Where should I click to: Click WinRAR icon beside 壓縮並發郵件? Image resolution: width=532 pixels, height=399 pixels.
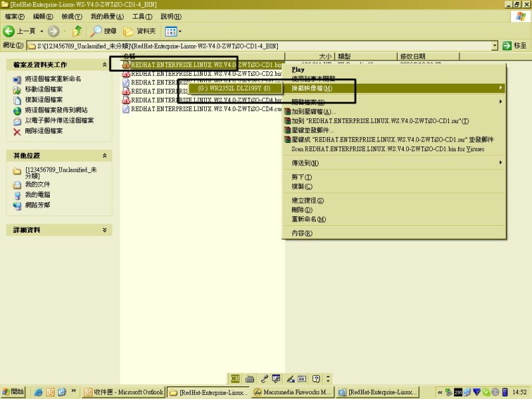point(287,130)
